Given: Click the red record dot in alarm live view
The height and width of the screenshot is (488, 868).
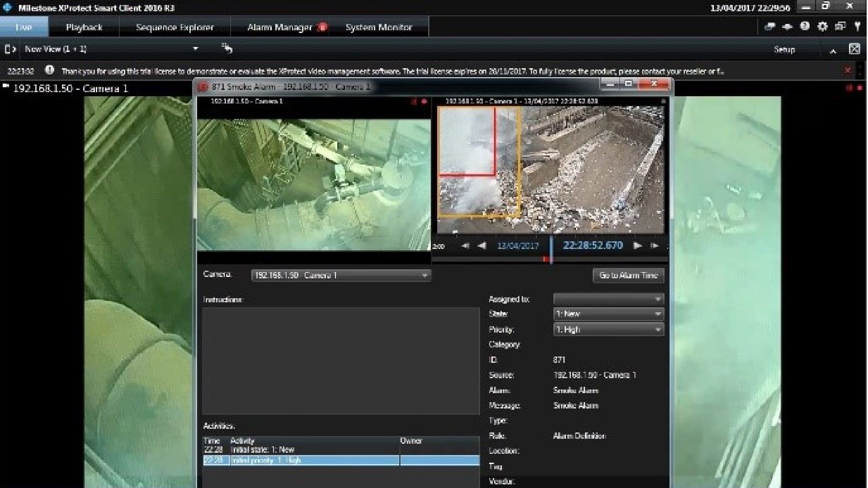Looking at the screenshot, I should 424,101.
